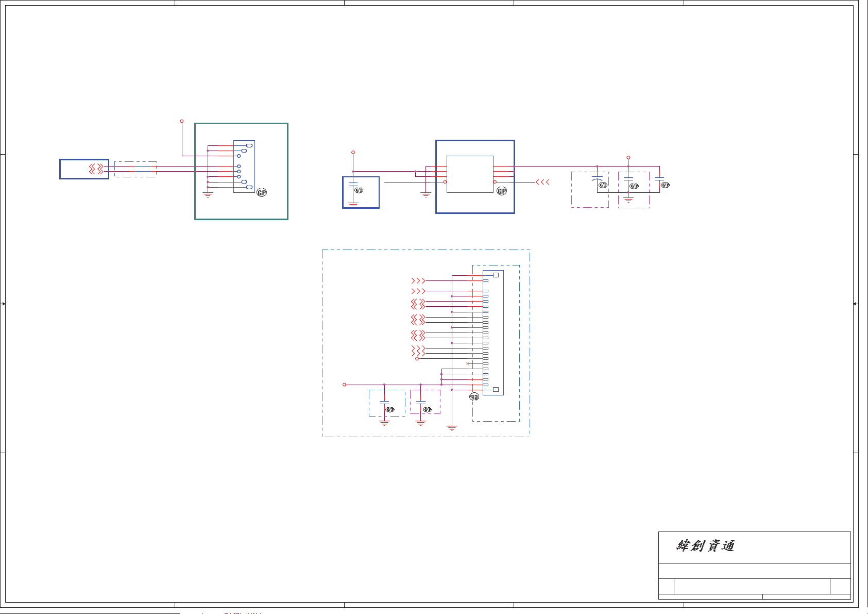The width and height of the screenshot is (868, 614).
Task: Click the no-connect X marker on the connector pin
Action: pyautogui.click(x=468, y=364)
